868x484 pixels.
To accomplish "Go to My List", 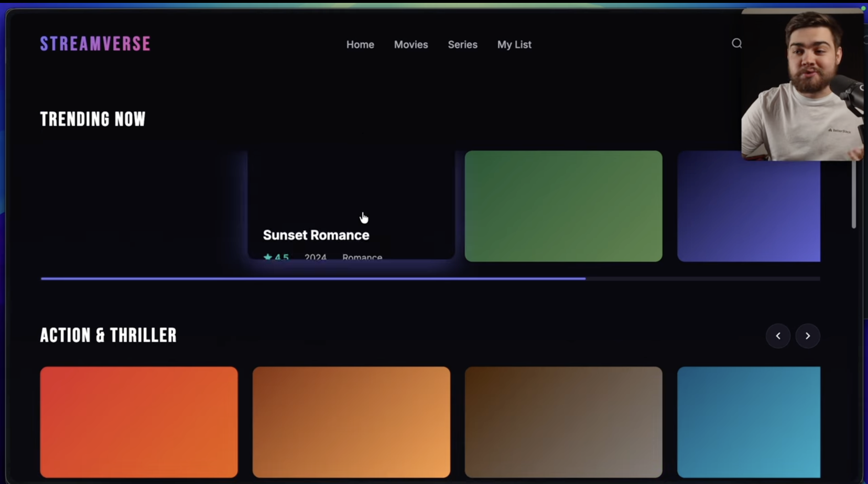I will pos(514,45).
